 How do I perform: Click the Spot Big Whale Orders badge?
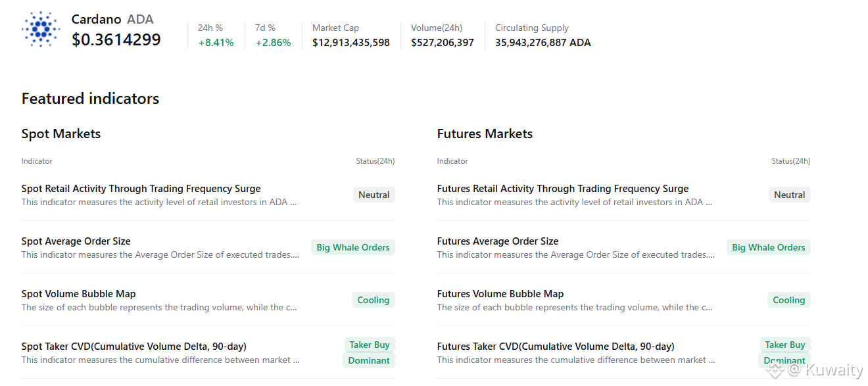tap(352, 247)
